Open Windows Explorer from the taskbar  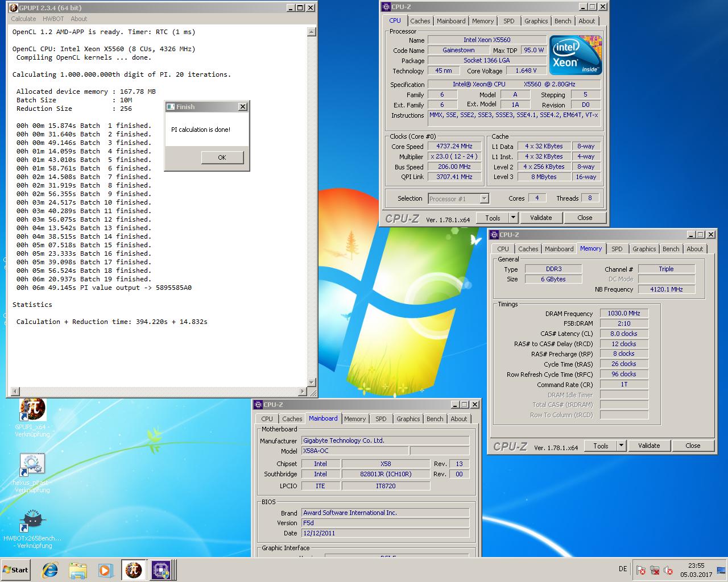78,570
